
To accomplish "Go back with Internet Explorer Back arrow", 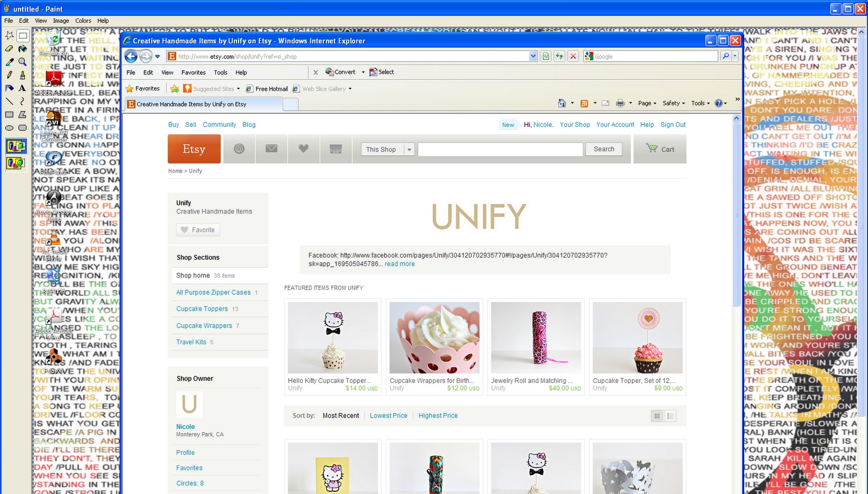I will 131,56.
